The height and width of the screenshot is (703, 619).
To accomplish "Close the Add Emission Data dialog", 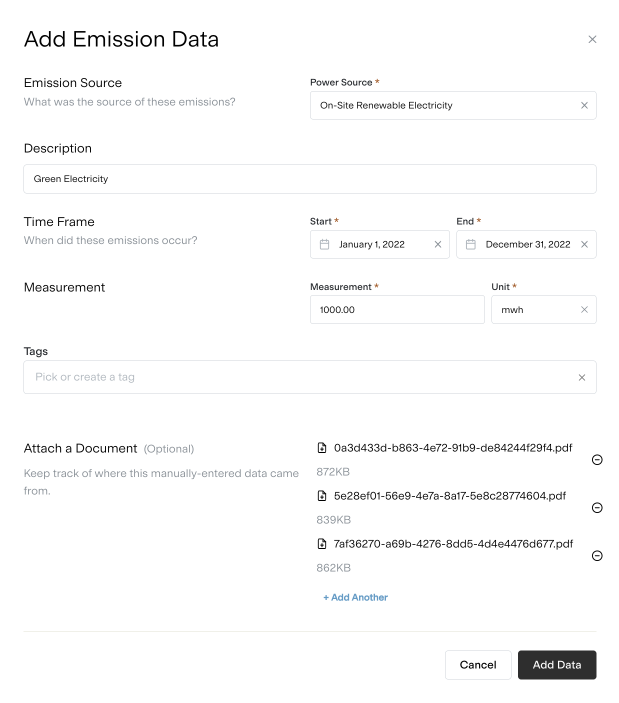I will 592,40.
